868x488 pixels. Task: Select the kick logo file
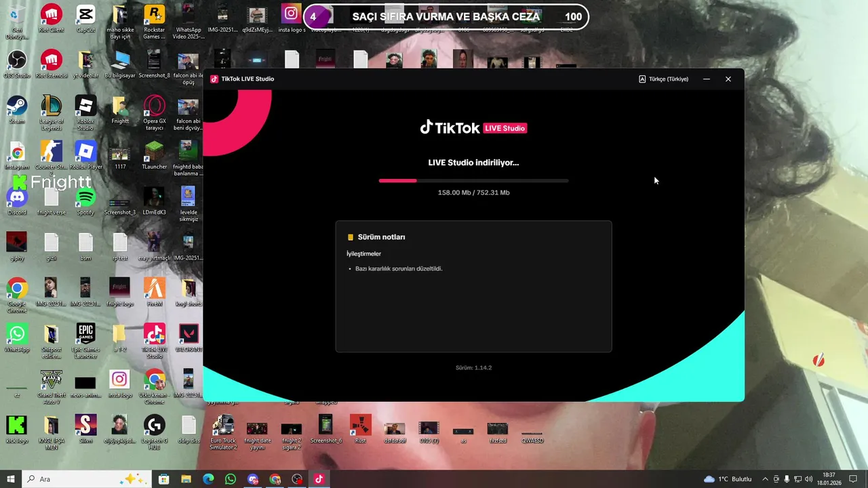point(17,429)
